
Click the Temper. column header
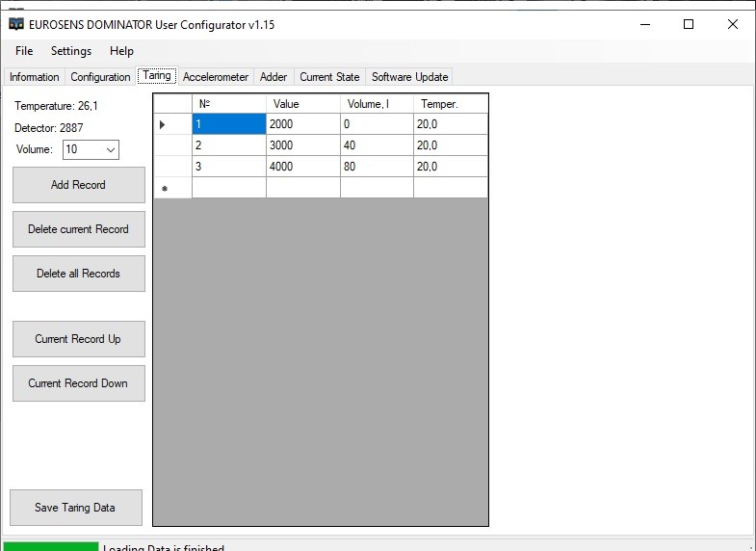tap(451, 104)
